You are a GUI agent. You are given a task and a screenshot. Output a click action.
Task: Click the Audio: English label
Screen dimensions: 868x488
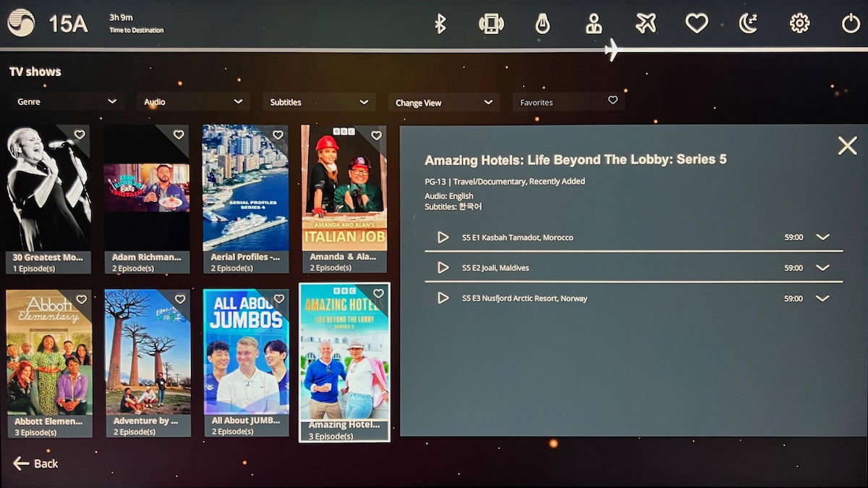pos(449,195)
